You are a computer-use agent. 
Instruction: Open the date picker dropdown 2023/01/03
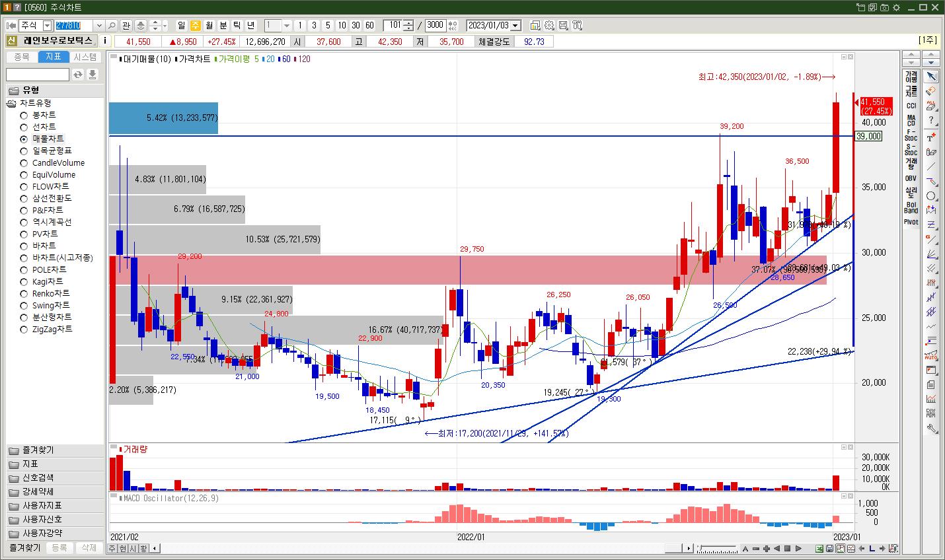pyautogui.click(x=515, y=26)
